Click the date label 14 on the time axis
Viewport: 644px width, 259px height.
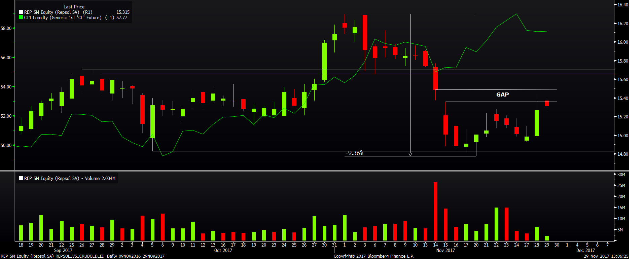435,245
